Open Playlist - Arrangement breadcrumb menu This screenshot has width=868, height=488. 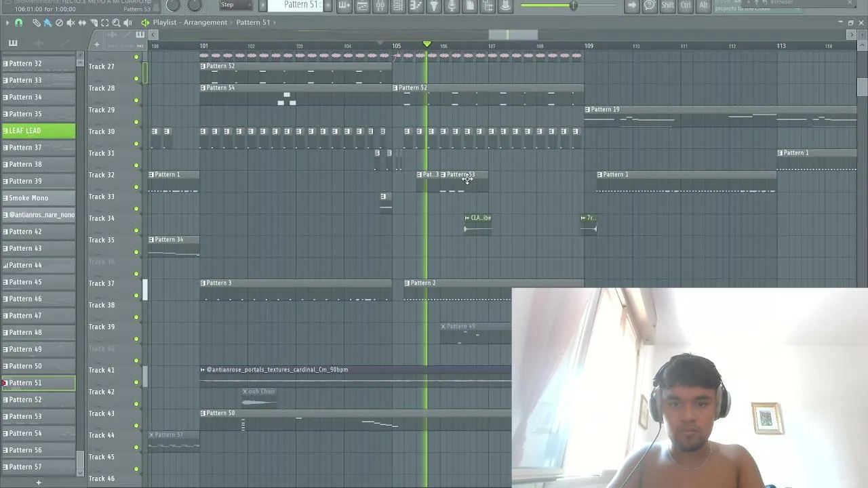[190, 22]
